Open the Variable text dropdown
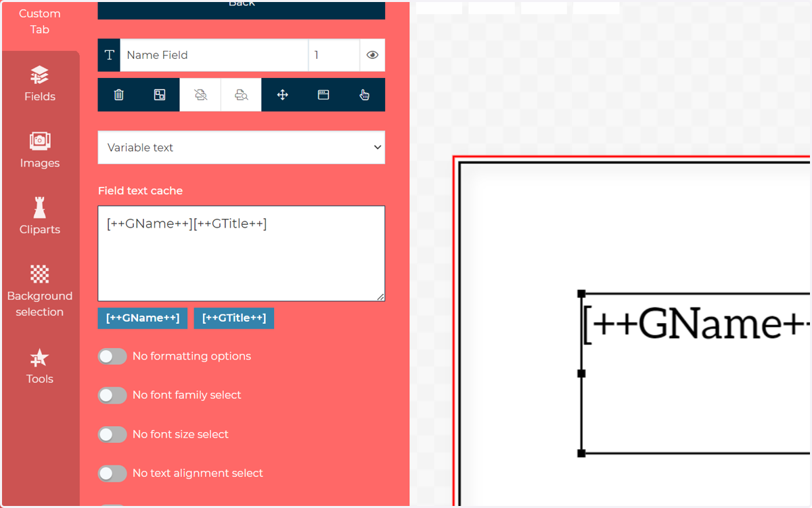 tap(242, 148)
